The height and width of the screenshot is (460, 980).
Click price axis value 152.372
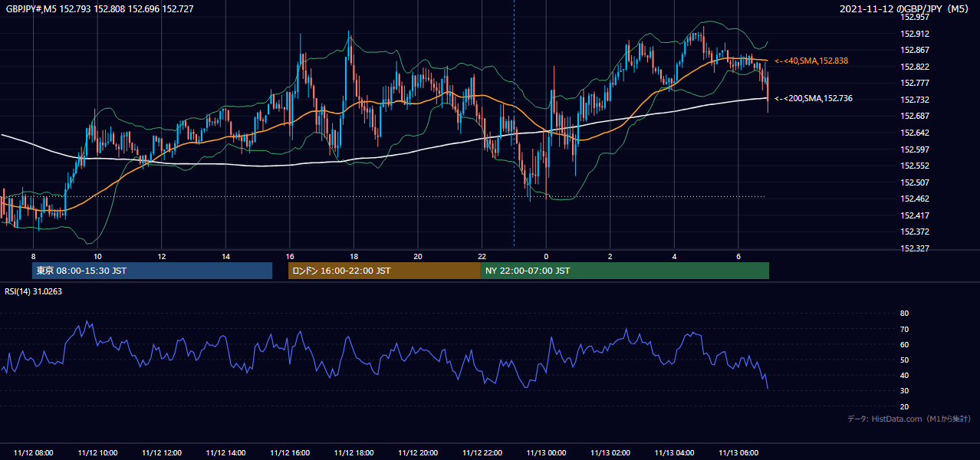915,232
